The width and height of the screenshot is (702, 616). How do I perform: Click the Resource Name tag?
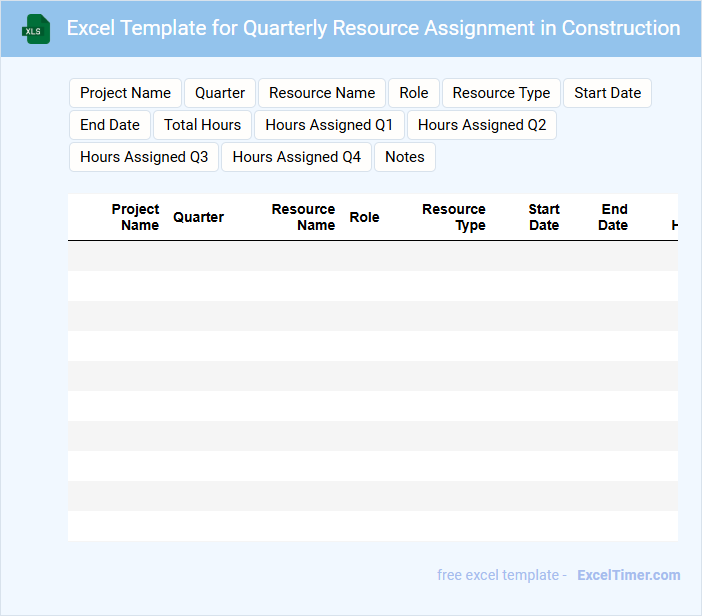tap(322, 93)
